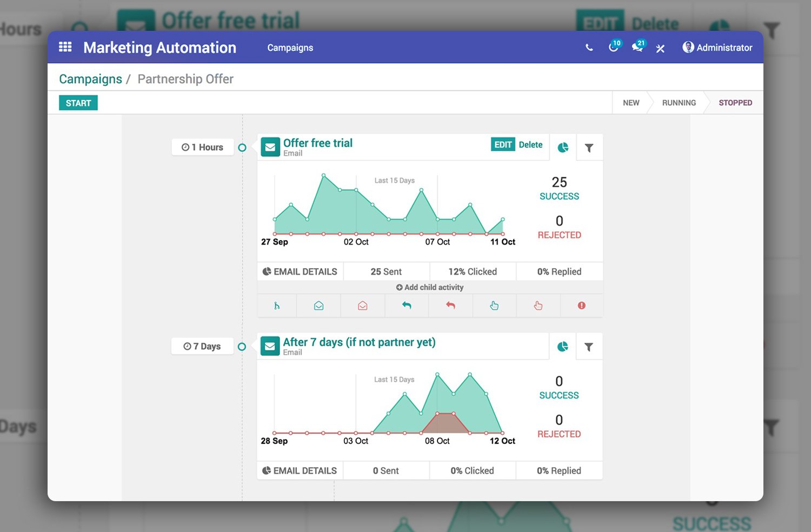811x532 pixels.
Task: Click the phone call icon
Action: (x=589, y=48)
